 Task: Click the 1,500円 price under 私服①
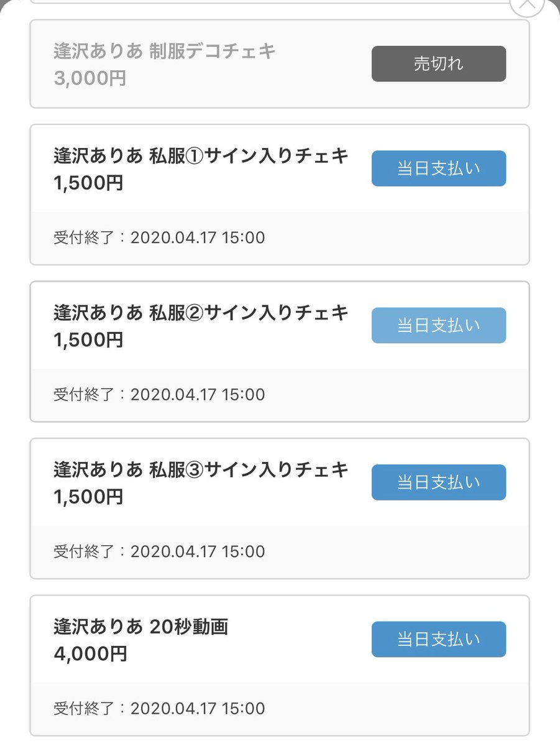(x=88, y=183)
